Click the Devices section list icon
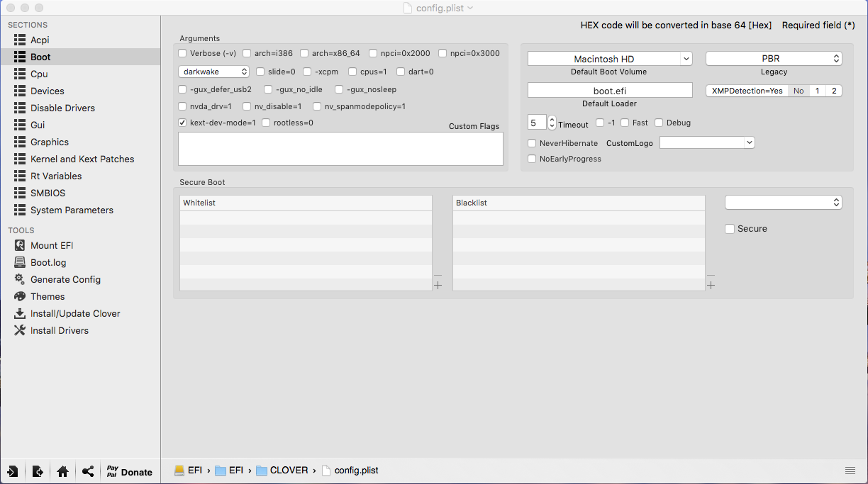 (x=20, y=91)
